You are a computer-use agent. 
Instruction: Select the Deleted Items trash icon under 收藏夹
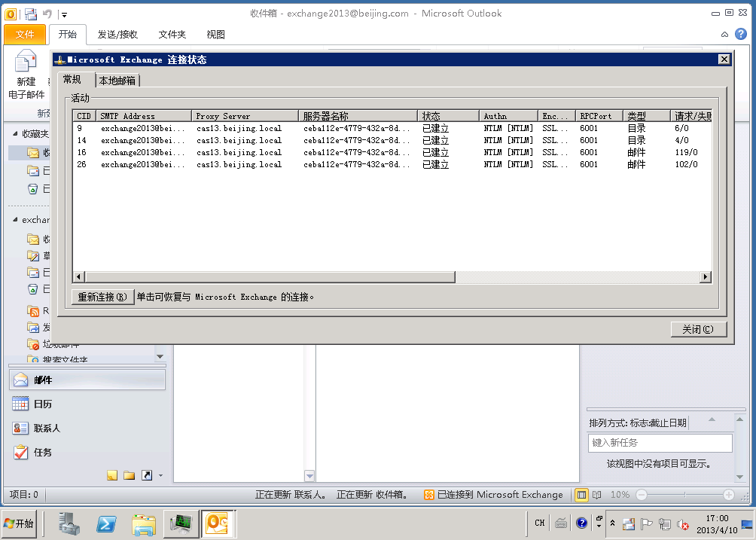(33, 188)
